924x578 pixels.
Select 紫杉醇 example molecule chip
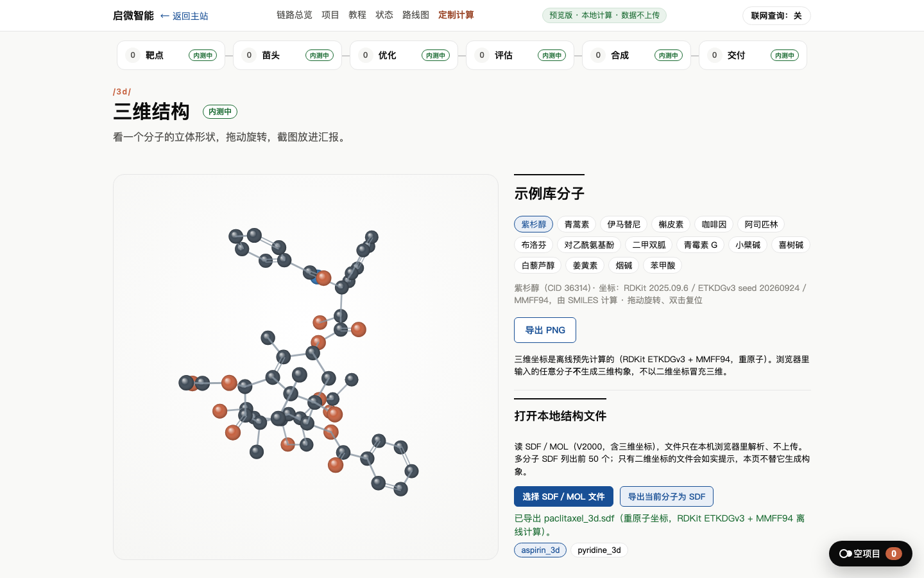pos(533,224)
